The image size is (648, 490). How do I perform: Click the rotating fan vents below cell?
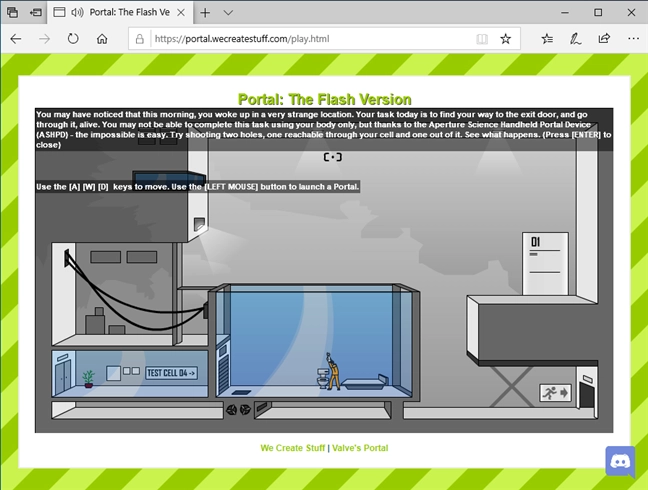pyautogui.click(x=238, y=410)
